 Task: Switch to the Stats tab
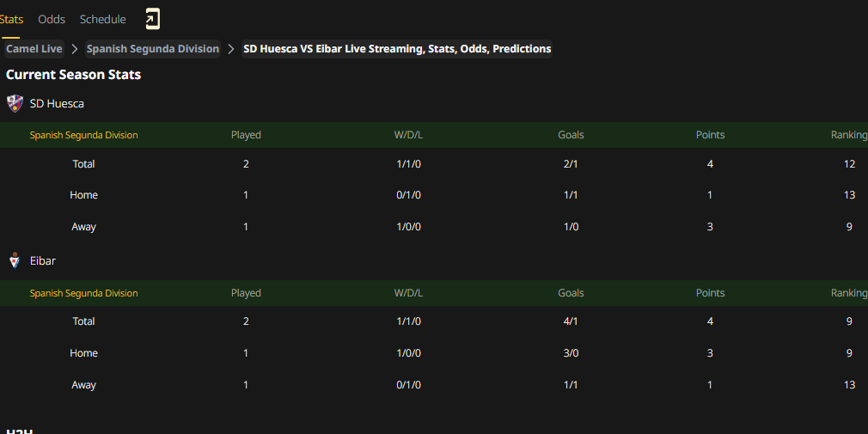coord(11,20)
